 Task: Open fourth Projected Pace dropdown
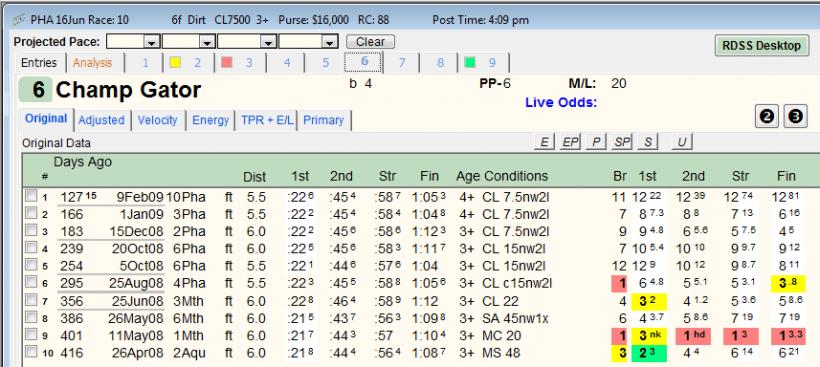(330, 42)
